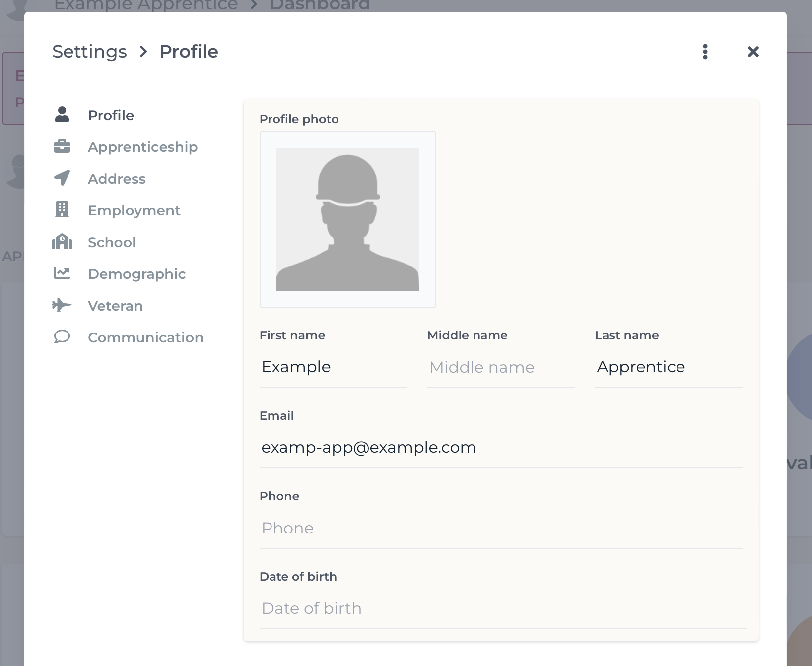
Task: Open the Address settings section
Action: click(x=117, y=179)
